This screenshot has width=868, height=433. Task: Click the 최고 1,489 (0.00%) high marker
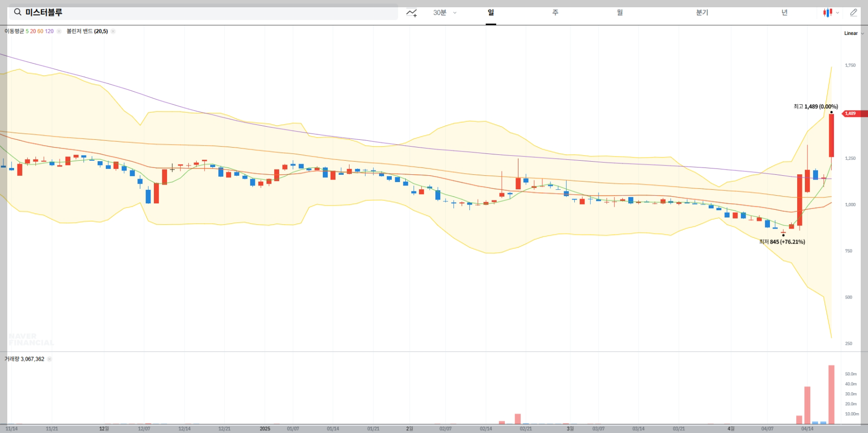pos(816,106)
